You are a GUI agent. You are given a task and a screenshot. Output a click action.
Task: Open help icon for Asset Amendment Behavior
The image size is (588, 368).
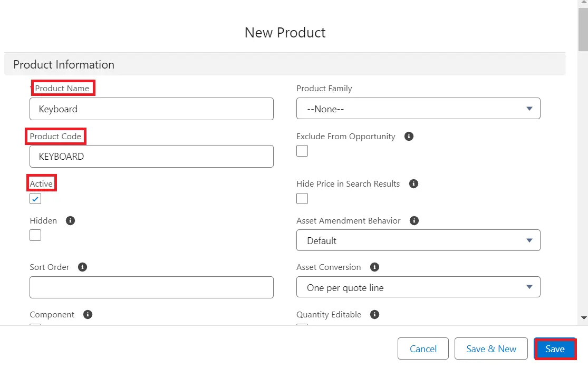click(415, 221)
